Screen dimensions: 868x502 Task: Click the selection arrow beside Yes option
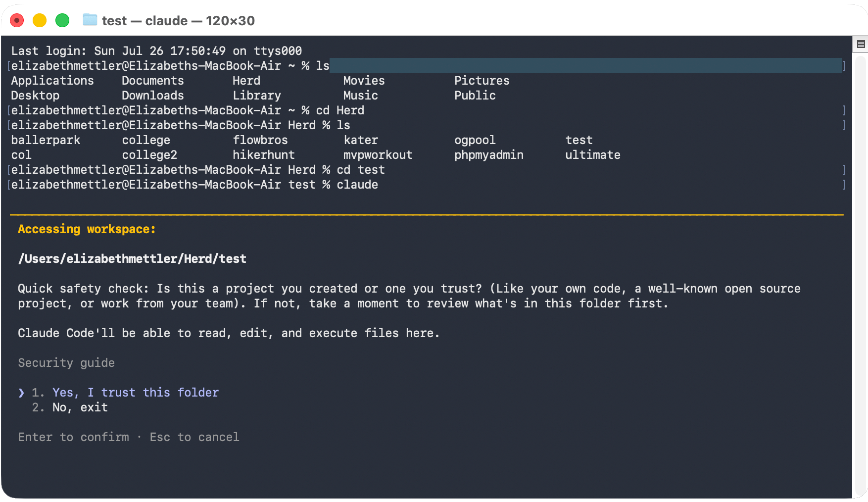click(x=21, y=393)
